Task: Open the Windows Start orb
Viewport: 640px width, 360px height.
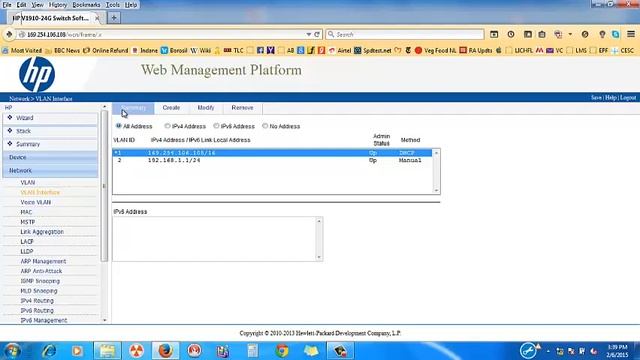Action: pyautogui.click(x=12, y=351)
